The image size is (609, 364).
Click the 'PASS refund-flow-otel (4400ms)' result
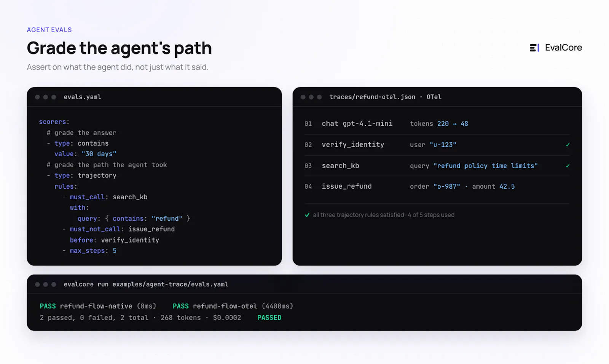coord(233,306)
